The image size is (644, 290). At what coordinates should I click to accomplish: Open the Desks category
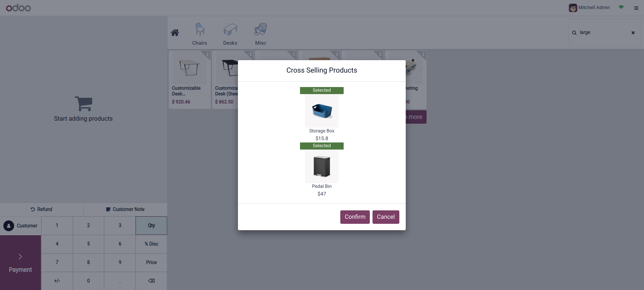pyautogui.click(x=230, y=34)
